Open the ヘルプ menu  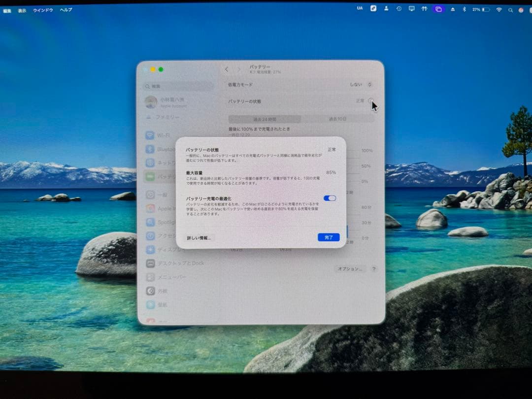pyautogui.click(x=66, y=9)
